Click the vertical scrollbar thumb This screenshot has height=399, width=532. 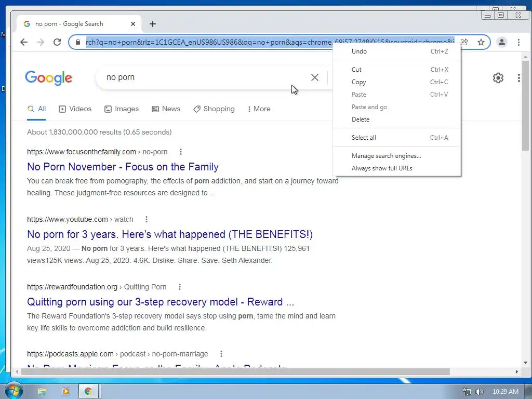point(525,105)
